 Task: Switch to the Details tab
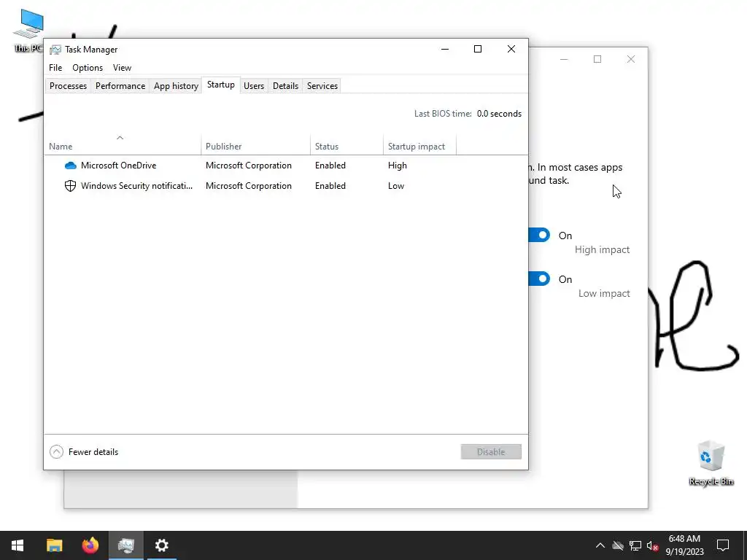click(x=285, y=86)
